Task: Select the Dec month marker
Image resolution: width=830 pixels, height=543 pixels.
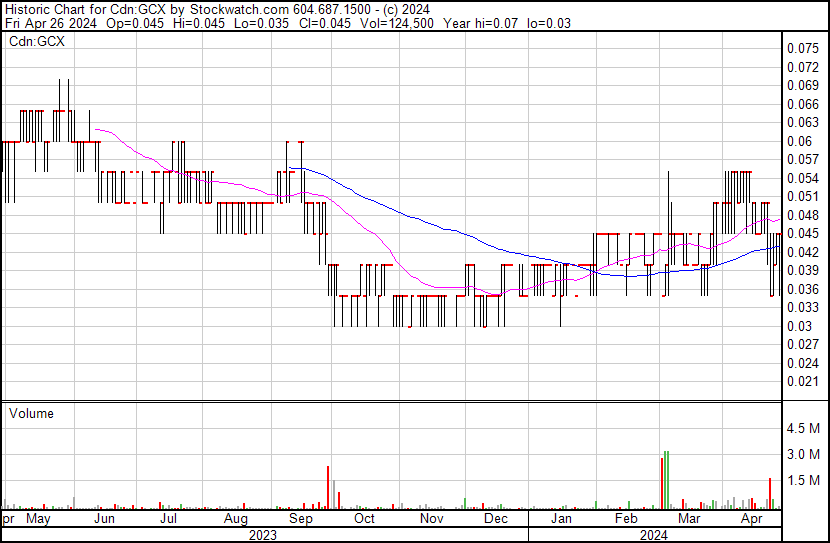Action: [x=496, y=519]
